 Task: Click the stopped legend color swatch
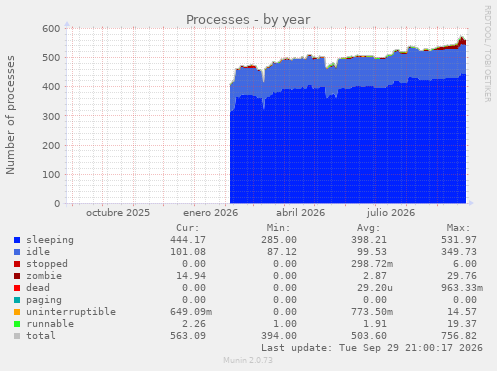tap(17, 264)
